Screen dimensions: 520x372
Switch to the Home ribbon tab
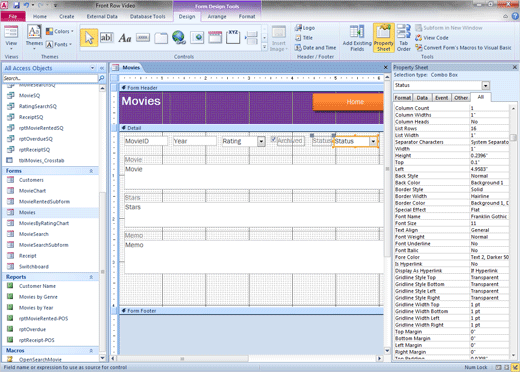pyautogui.click(x=40, y=16)
